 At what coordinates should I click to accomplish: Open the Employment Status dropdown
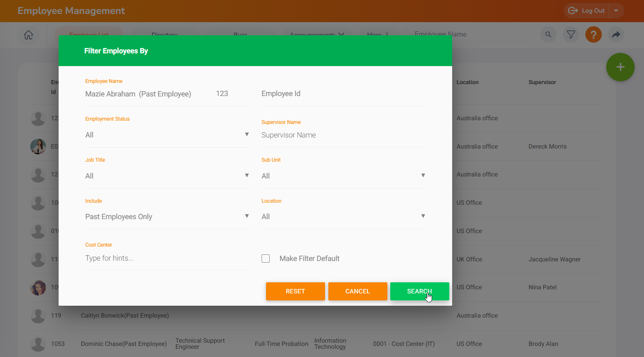167,135
